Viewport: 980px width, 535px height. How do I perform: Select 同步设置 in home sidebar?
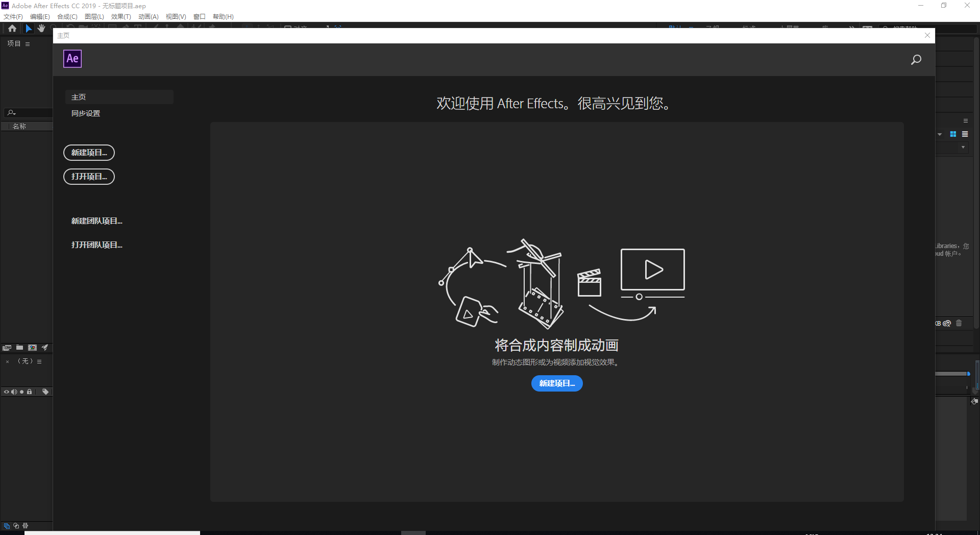[x=86, y=113]
